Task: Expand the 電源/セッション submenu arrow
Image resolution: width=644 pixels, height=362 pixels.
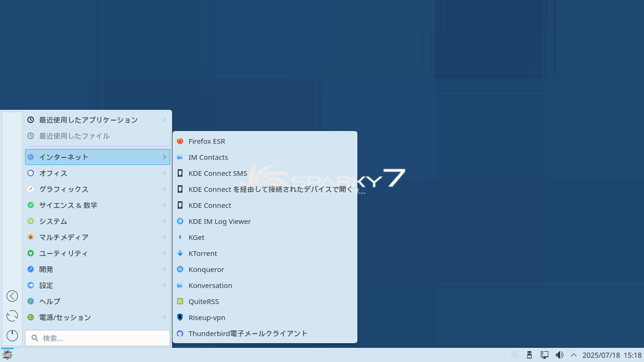Action: (165, 318)
